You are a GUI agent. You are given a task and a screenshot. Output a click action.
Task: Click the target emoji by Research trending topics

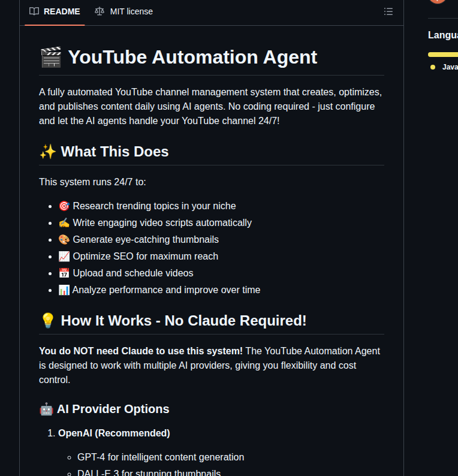click(64, 206)
